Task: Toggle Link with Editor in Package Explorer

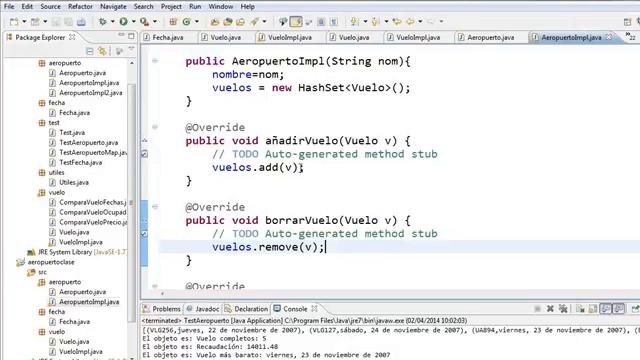Action: 102,51
